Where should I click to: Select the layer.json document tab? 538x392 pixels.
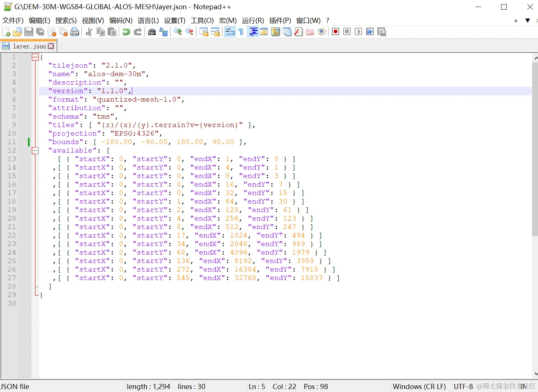[28, 46]
